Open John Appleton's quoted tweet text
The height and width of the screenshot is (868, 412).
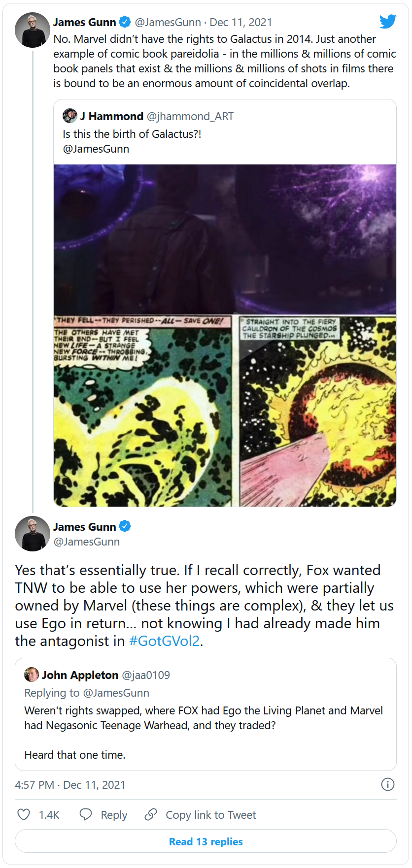[x=204, y=733]
